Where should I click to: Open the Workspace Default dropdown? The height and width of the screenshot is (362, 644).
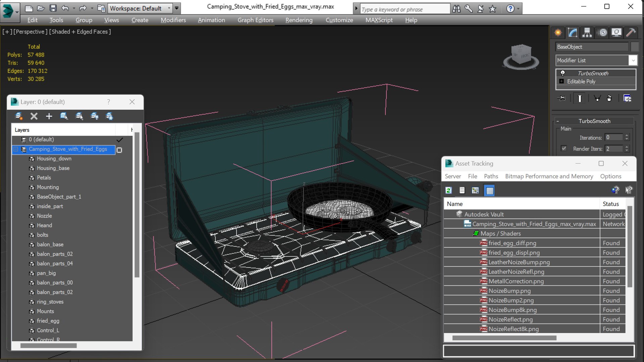point(140,8)
